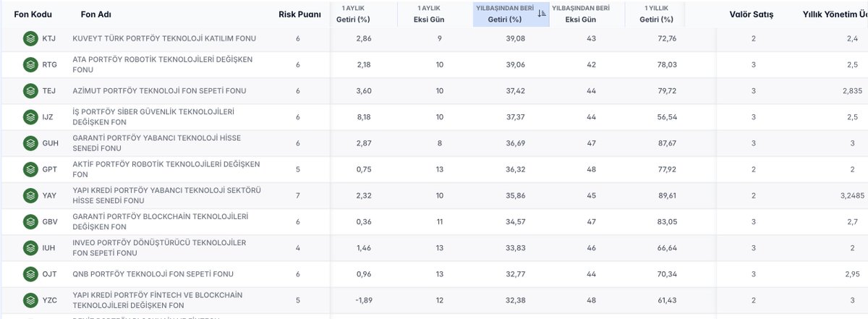Screen dimensions: 868x319
Task: Select fund code RTG
Action: (49, 64)
